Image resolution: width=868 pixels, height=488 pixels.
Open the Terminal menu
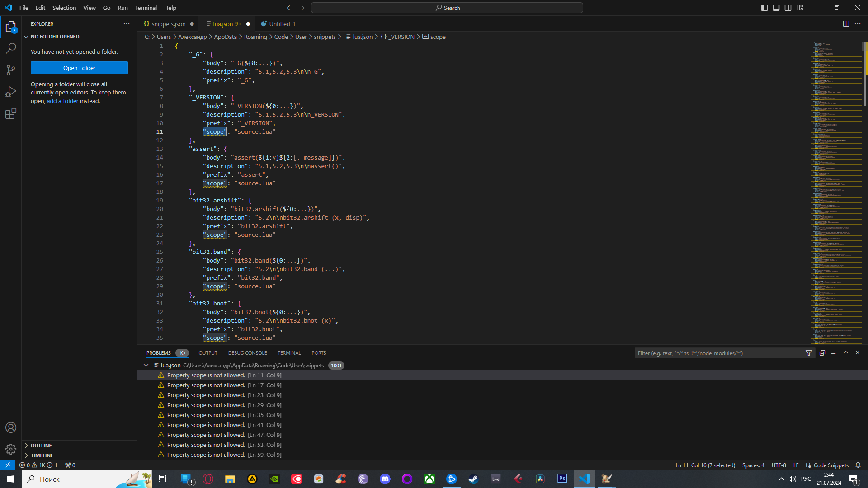tap(146, 8)
